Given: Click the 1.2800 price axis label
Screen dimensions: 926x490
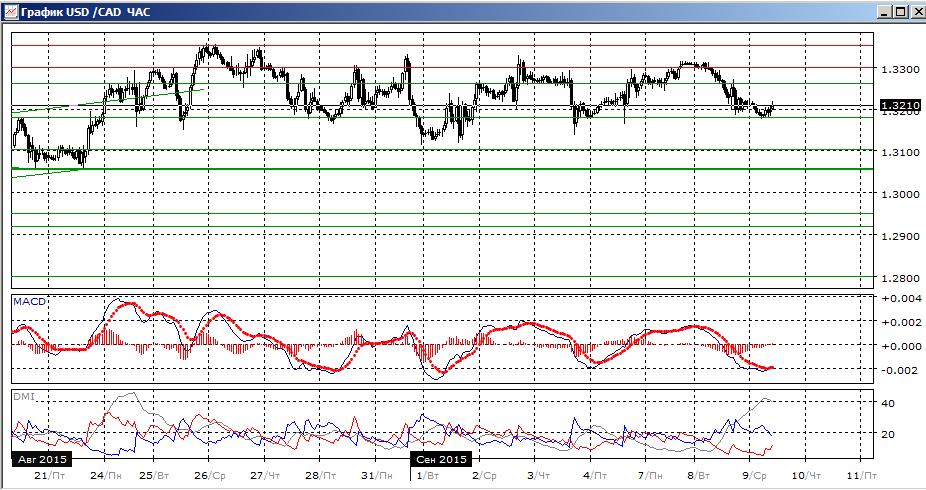Looking at the screenshot, I should click(900, 277).
